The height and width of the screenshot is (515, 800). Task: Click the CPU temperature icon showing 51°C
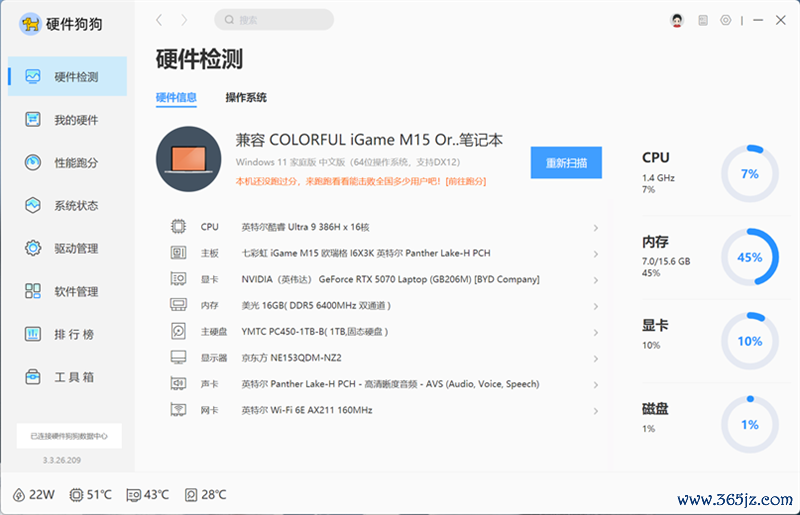[x=76, y=495]
